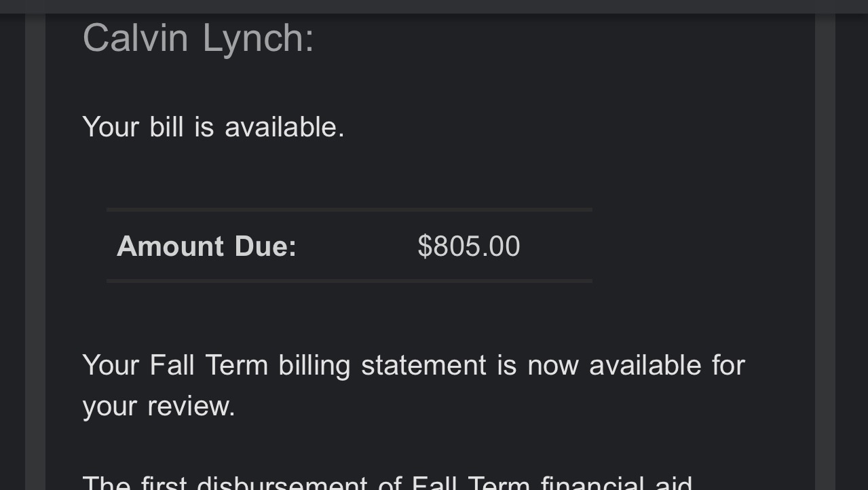Click the "Your bill is available." sentence
Viewport: 868px width, 490px height.
coord(213,127)
